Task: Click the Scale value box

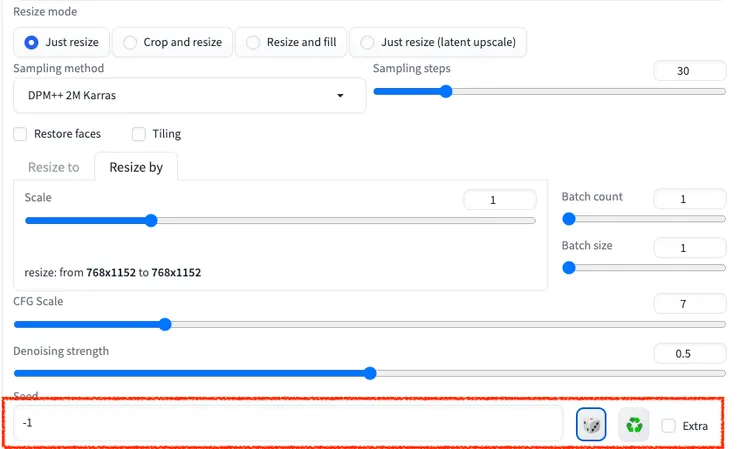Action: (x=500, y=200)
